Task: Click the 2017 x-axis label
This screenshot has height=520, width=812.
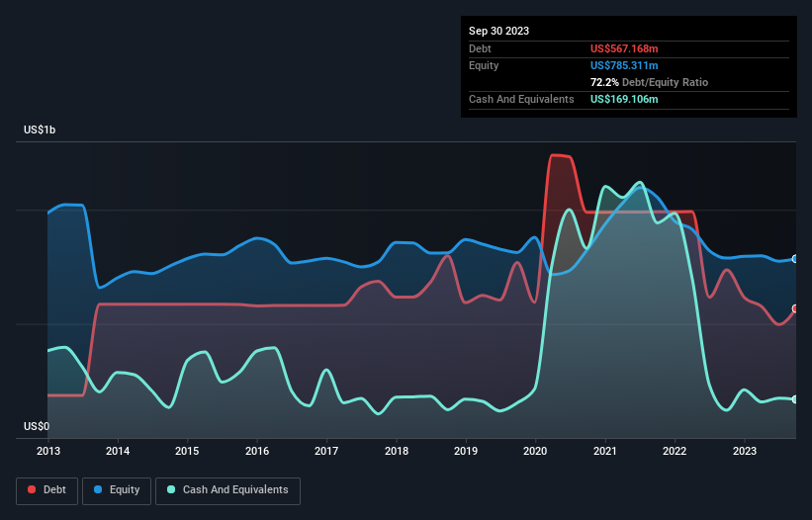Action: [x=326, y=451]
